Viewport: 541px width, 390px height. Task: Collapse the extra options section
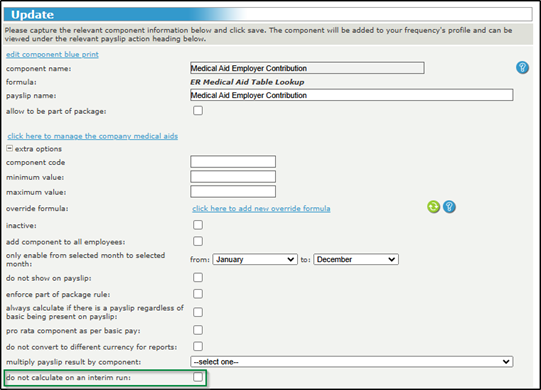tap(10, 148)
